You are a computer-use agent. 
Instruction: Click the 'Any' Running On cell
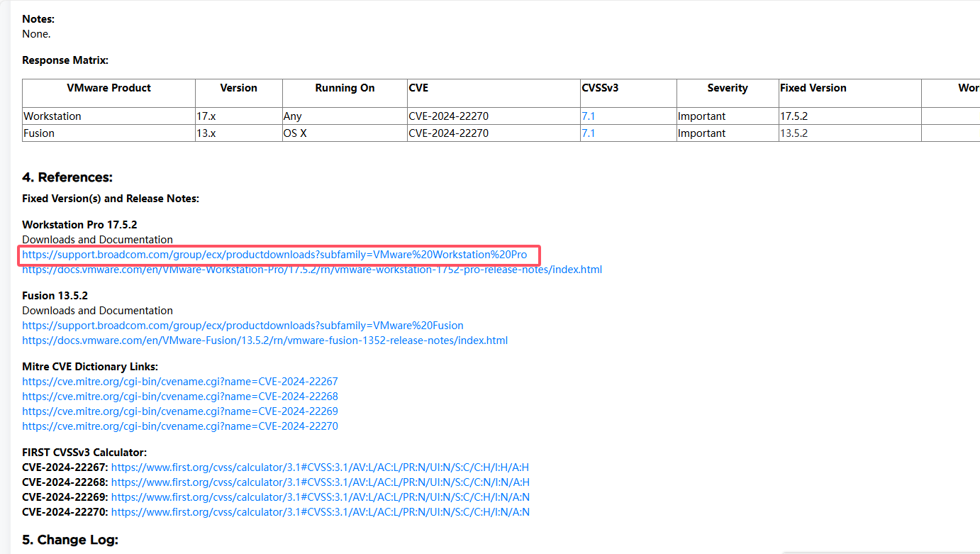coord(345,116)
